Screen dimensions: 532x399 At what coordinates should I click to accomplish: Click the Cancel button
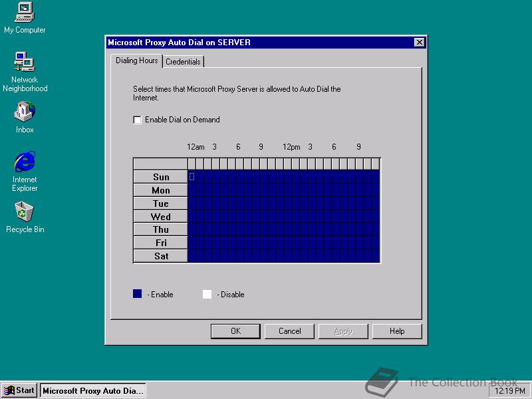pyautogui.click(x=289, y=331)
